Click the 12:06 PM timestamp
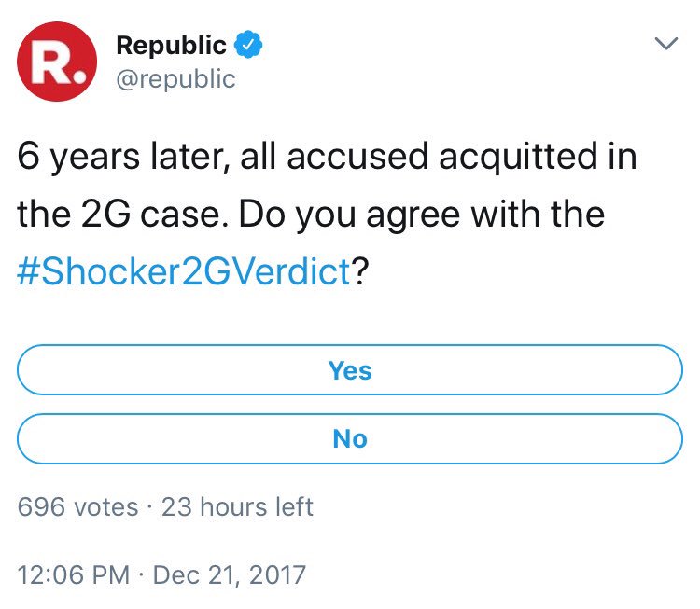This screenshot has height=609, width=700. coord(74,574)
